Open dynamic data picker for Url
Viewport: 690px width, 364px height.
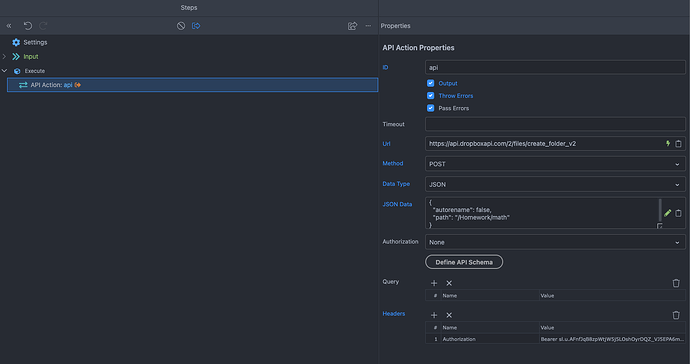668,143
